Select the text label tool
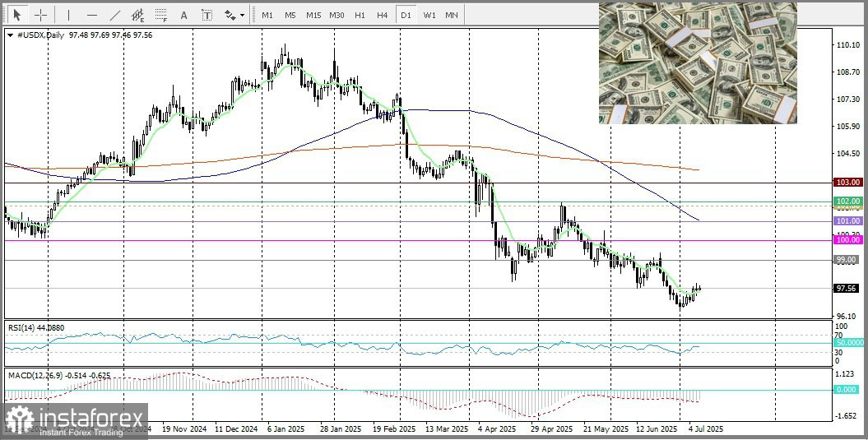Image resolution: width=868 pixels, height=440 pixels. (x=207, y=15)
